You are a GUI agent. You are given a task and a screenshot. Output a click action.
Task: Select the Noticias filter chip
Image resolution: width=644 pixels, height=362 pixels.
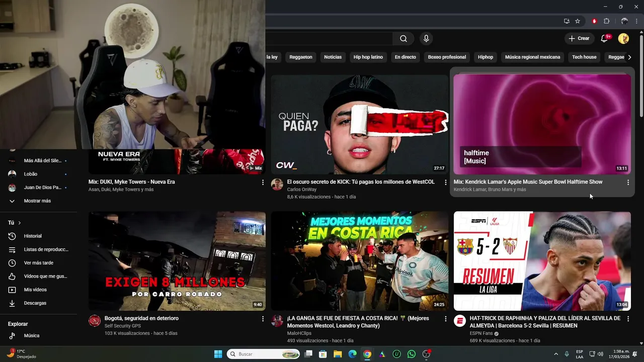pos(333,57)
